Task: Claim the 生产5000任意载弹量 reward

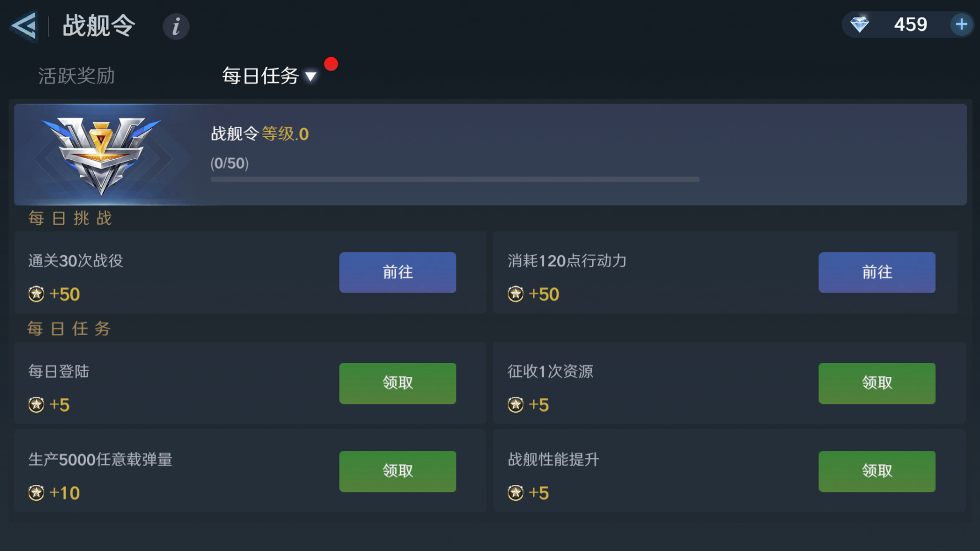Action: (x=397, y=471)
